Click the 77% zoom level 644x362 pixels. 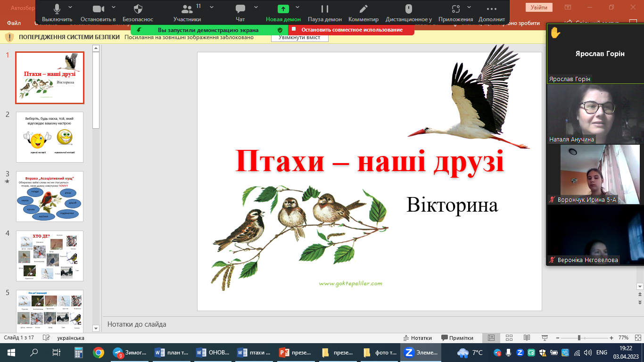(x=623, y=338)
